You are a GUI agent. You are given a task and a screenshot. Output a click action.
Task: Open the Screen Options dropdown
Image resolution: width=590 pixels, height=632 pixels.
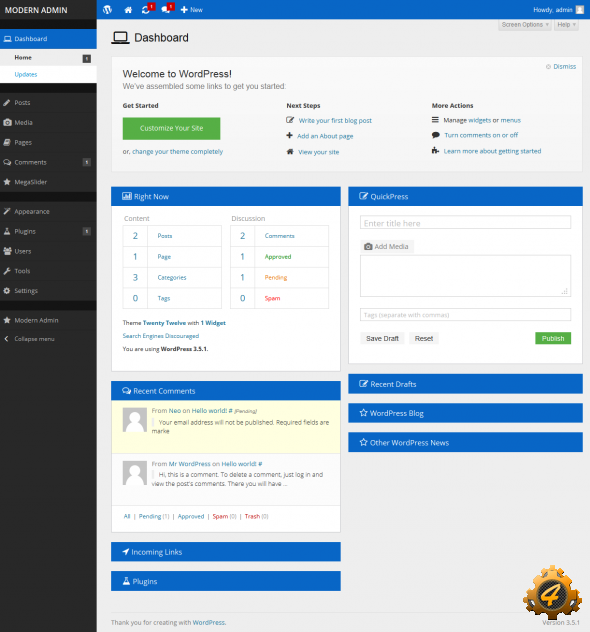click(x=525, y=25)
